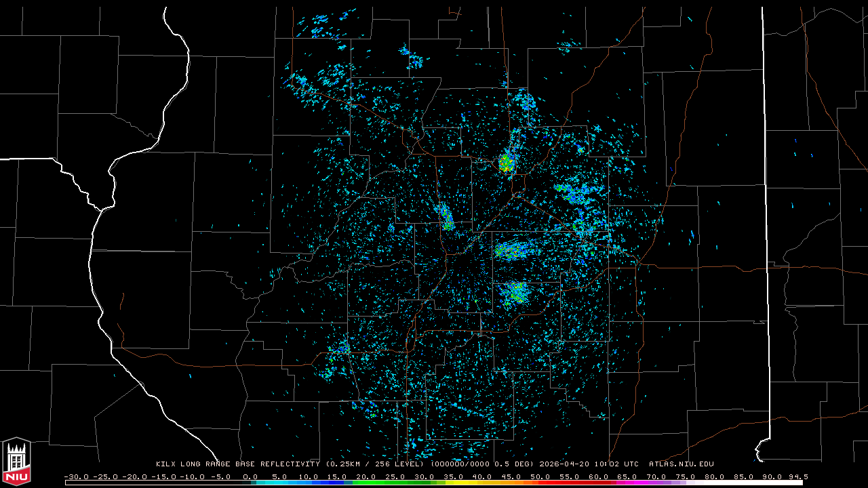This screenshot has height=488, width=868.
Task: Click the -30.0 label on reflectivity scale
Action: coord(76,476)
